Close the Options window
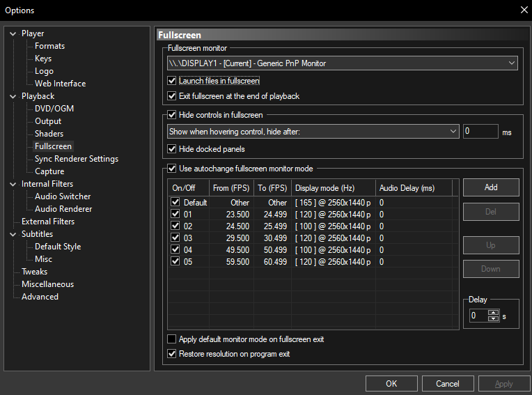 click(x=524, y=10)
